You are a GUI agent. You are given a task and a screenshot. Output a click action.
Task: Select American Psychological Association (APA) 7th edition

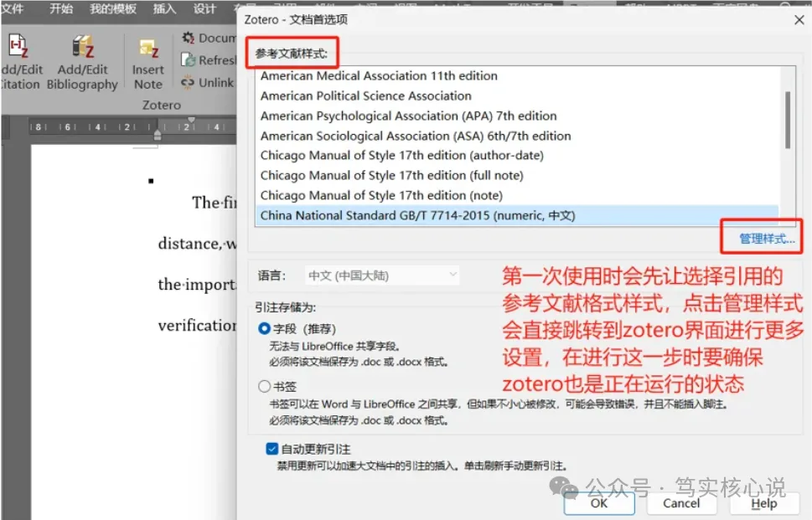point(408,116)
